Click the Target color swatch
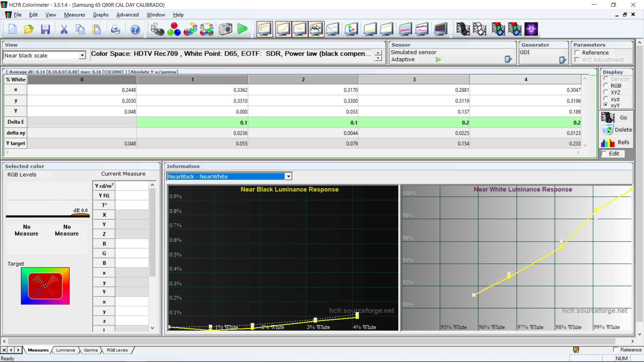This screenshot has height=362, width=644. pos(45,286)
